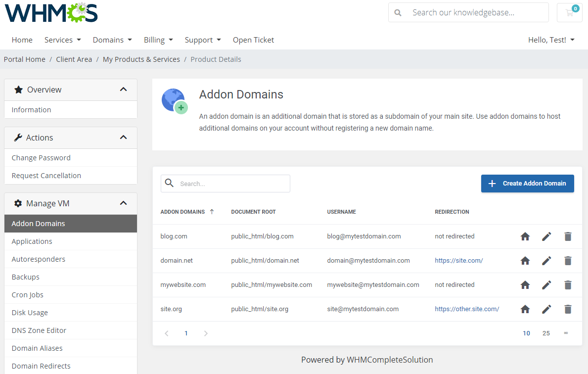This screenshot has height=374, width=588.
Task: Open the Hello, Test! account dropdown
Action: (551, 40)
